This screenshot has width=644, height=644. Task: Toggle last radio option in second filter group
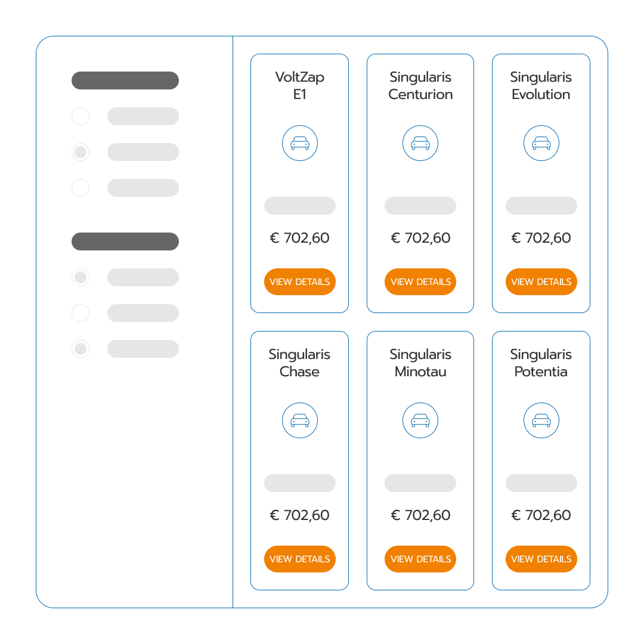(80, 349)
